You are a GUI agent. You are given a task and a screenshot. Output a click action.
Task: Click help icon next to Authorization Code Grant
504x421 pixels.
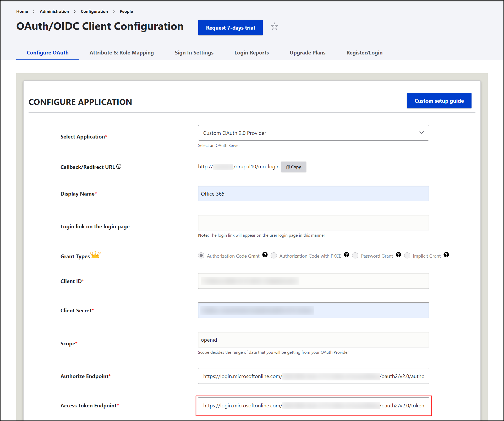[x=265, y=255]
